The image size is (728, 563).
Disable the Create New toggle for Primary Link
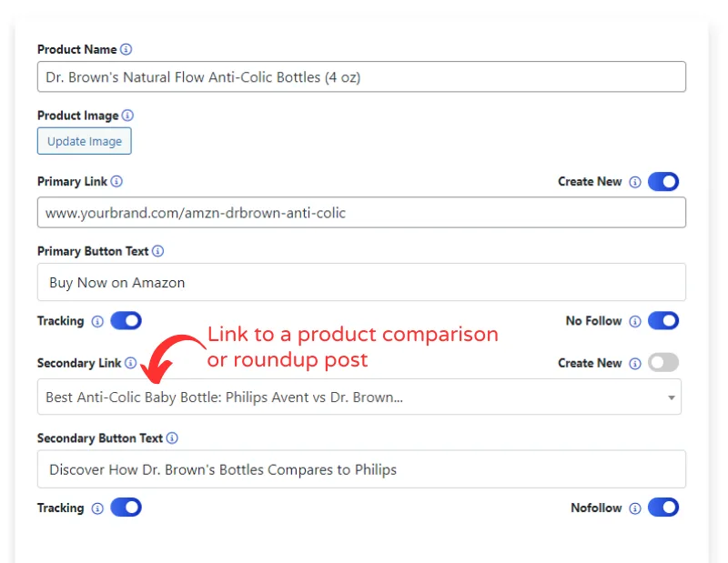(x=662, y=182)
